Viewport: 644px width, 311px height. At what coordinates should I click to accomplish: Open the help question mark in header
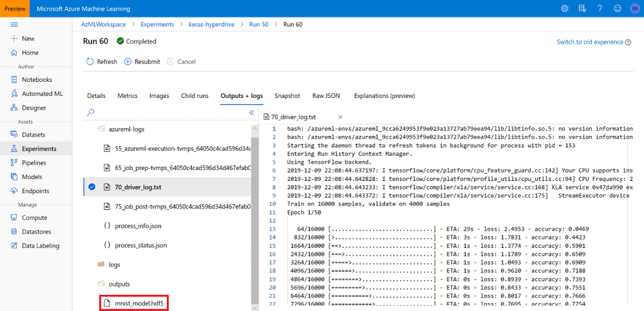click(600, 8)
